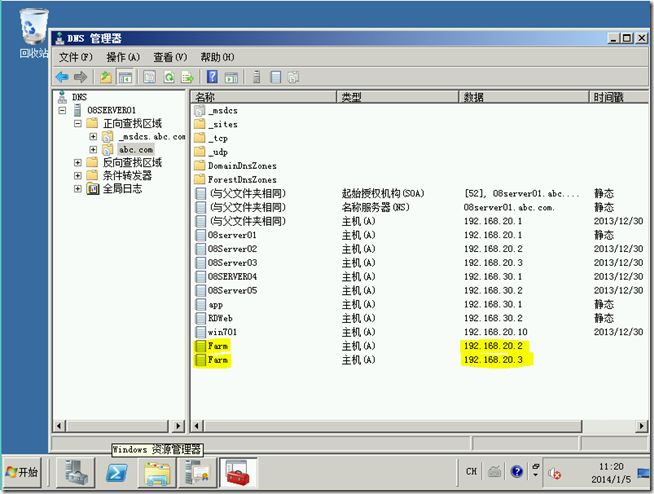Open the 操作(A) menu
Viewport: 654px width, 494px height.
pyautogui.click(x=123, y=57)
